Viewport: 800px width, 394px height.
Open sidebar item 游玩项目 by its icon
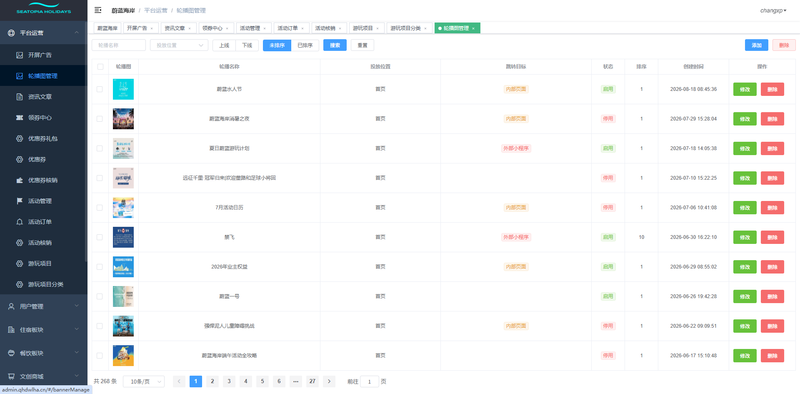[x=19, y=263]
